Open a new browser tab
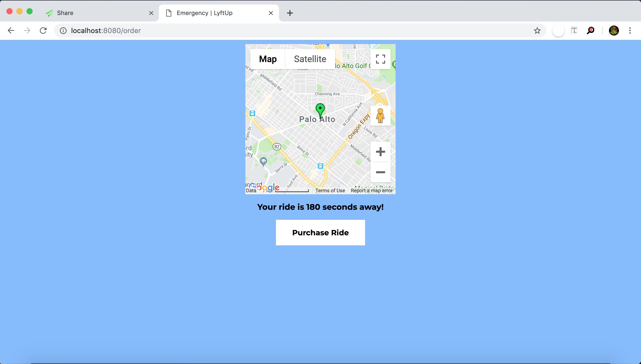The width and height of the screenshot is (641, 364). pyautogui.click(x=290, y=13)
